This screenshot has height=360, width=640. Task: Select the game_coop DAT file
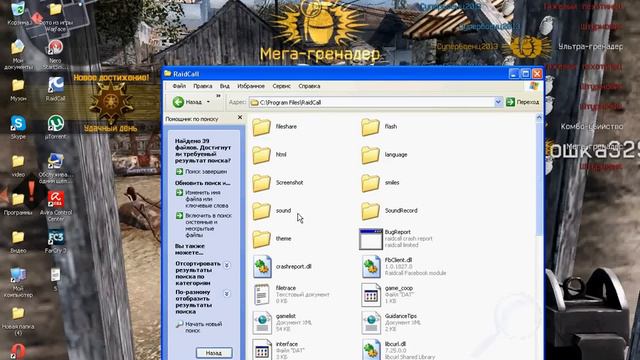coord(387,295)
